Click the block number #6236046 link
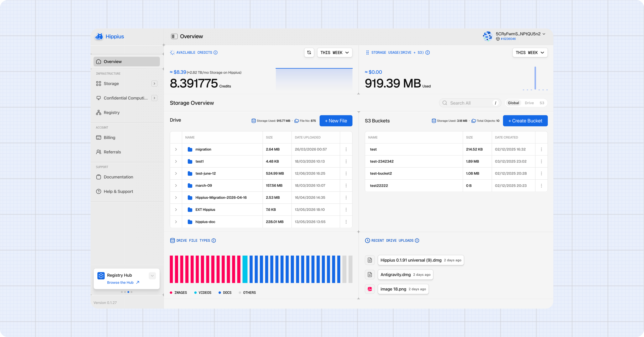Viewport: 644px width, 337px height. 508,39
